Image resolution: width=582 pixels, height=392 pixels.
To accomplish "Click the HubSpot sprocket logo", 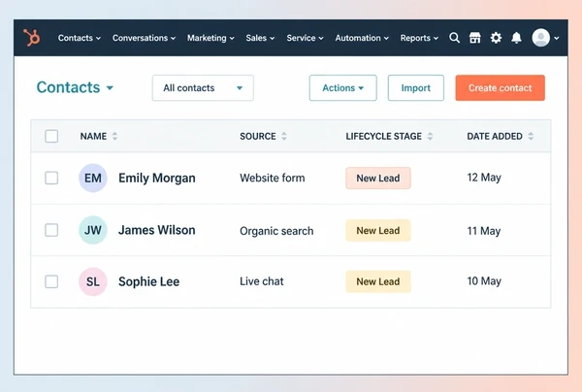I will pyautogui.click(x=32, y=38).
